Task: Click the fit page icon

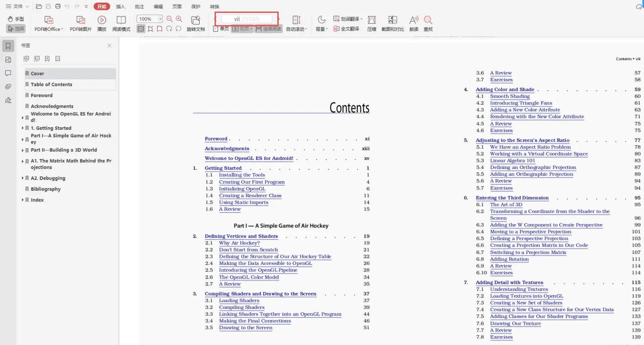Action: 150,29
